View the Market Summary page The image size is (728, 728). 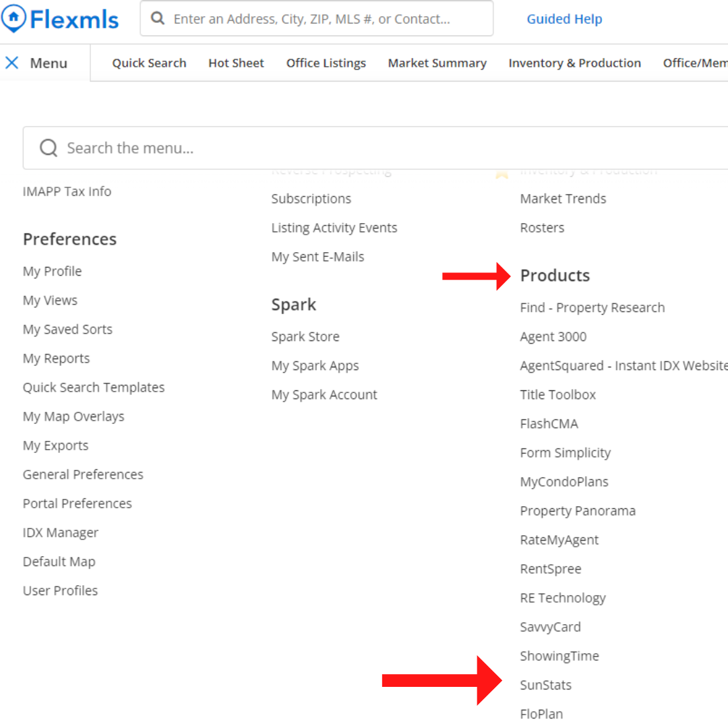(x=437, y=63)
